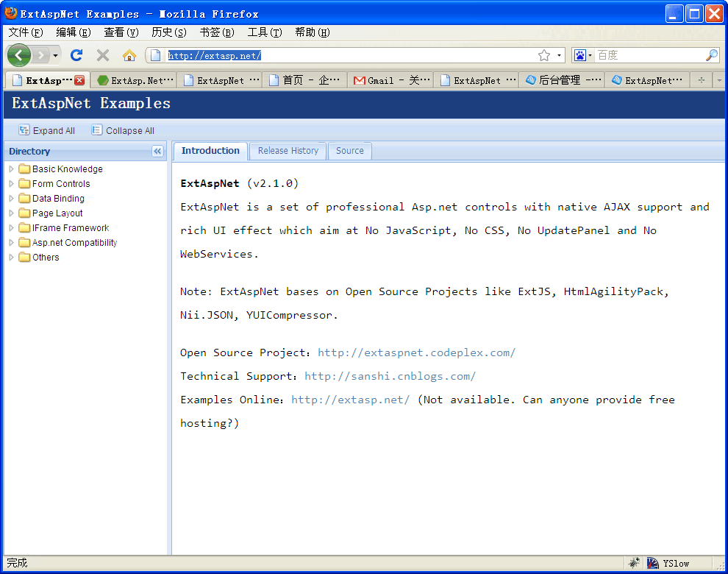This screenshot has height=574, width=728.
Task: Click the ExtAspNet Examples header title
Action: click(91, 103)
